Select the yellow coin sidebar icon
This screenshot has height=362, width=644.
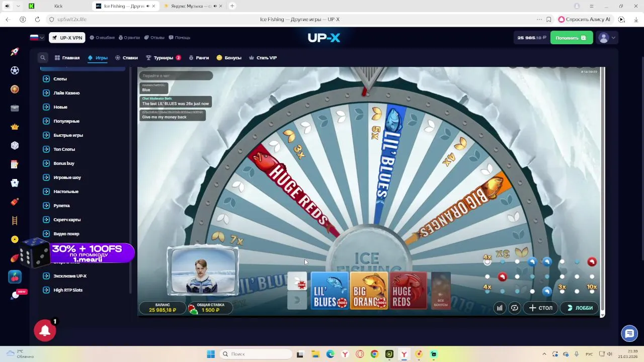pos(15,239)
